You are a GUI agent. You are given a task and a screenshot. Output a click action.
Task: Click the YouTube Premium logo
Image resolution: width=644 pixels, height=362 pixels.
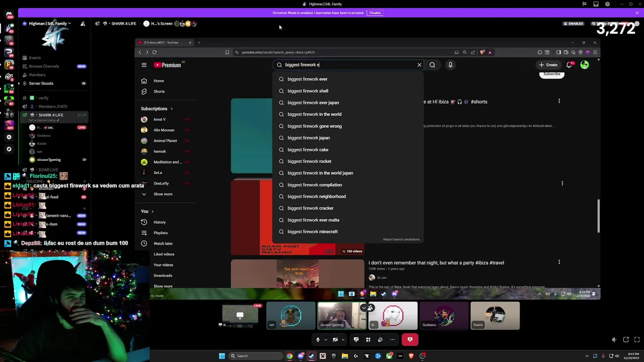point(168,65)
